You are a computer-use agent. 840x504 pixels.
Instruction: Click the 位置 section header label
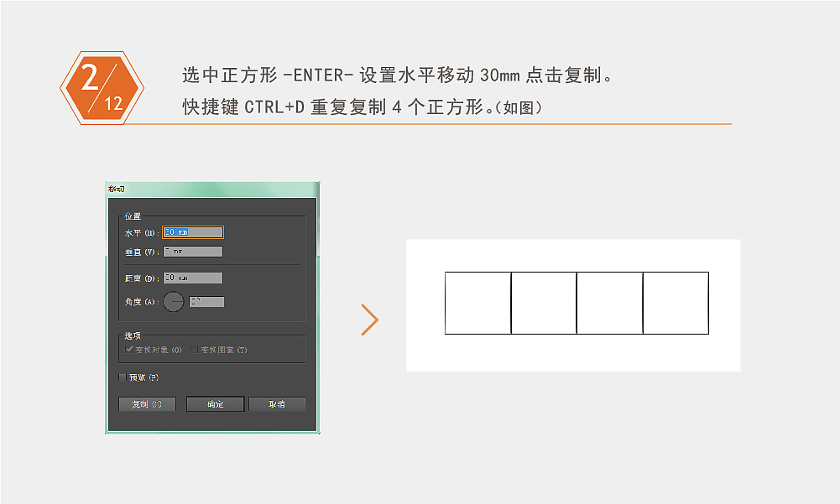point(131,215)
